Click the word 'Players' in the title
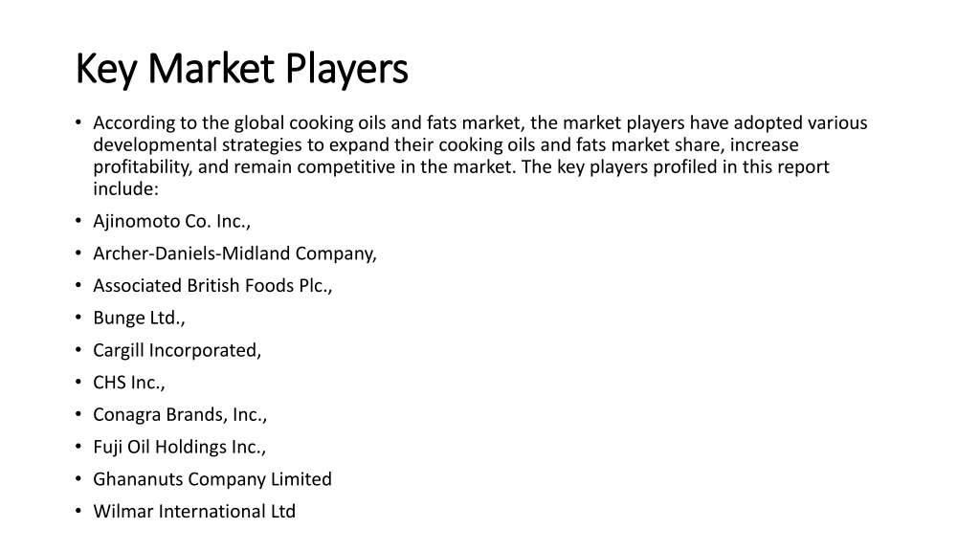The width and height of the screenshot is (980, 551). [346, 69]
